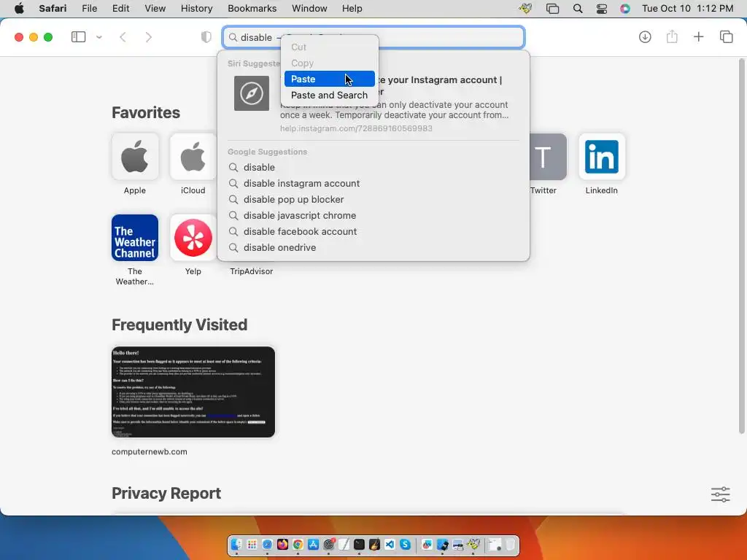Open the Edit menu
Viewport: 747px width, 560px height.
[120, 9]
